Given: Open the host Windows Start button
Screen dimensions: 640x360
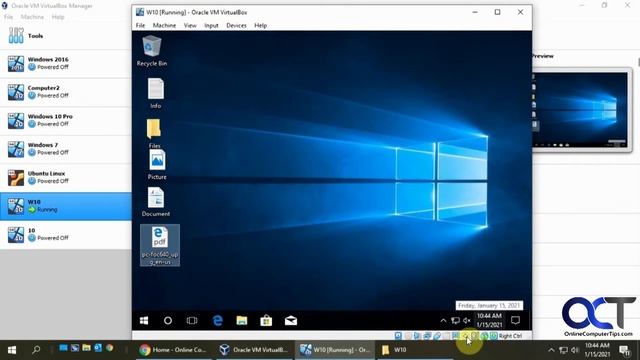Looking at the screenshot, I should coord(12,350).
